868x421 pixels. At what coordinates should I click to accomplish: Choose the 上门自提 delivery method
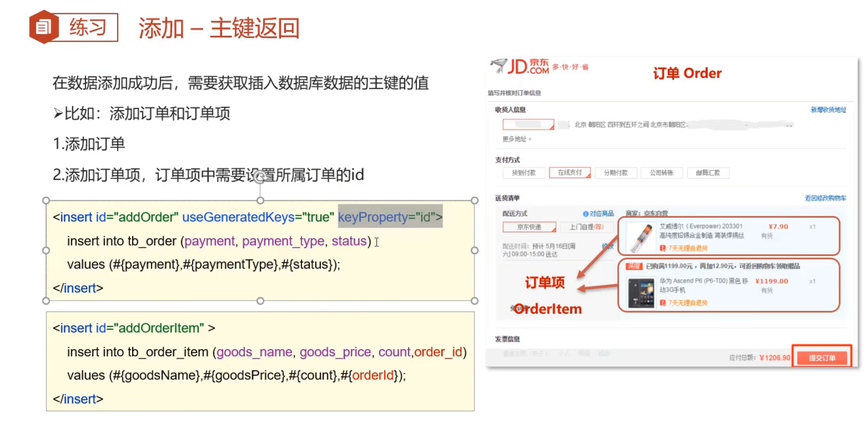pyautogui.click(x=587, y=227)
